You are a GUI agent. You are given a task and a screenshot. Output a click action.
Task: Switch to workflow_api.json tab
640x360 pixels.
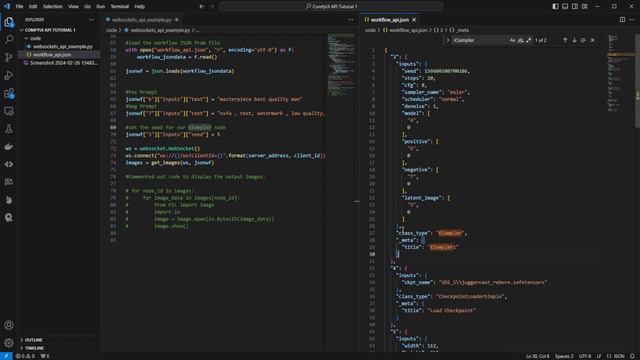tap(390, 20)
